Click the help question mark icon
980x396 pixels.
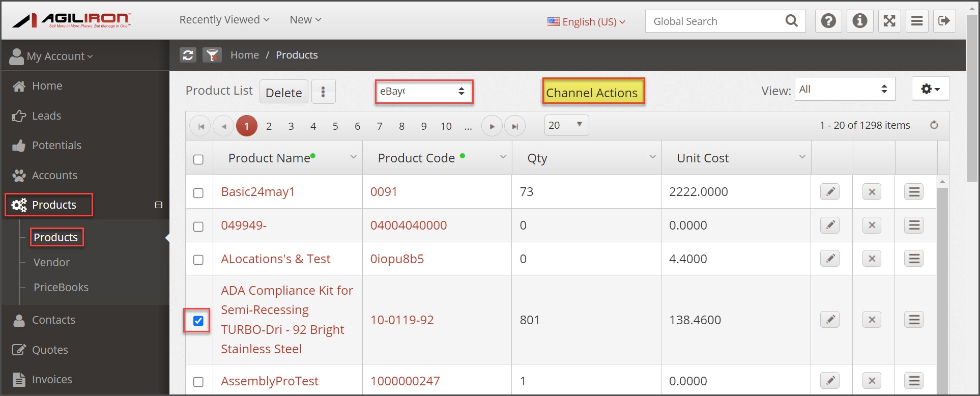(x=828, y=21)
